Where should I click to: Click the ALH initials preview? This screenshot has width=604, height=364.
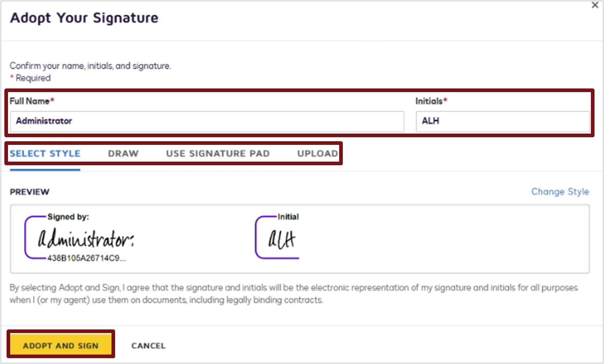coord(282,240)
